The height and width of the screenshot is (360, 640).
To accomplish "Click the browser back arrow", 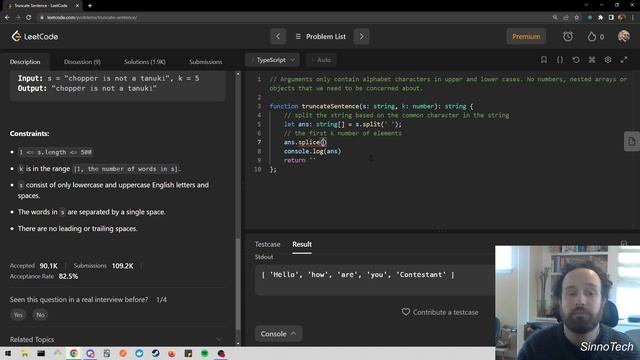I will coord(7,18).
